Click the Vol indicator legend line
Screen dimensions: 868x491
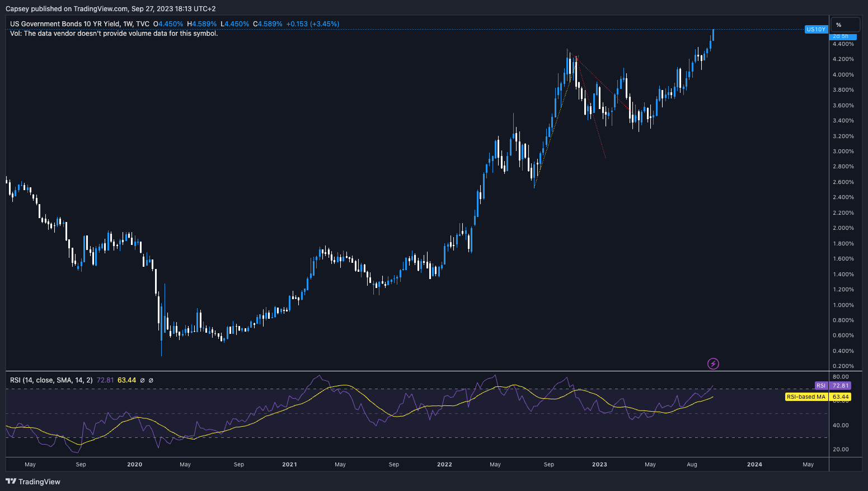114,34
